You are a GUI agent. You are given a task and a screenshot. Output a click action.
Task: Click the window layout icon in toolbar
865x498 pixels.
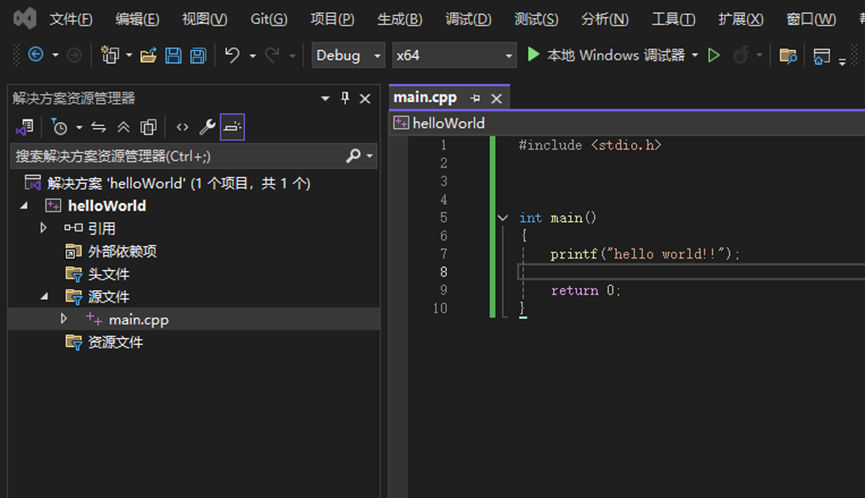821,56
